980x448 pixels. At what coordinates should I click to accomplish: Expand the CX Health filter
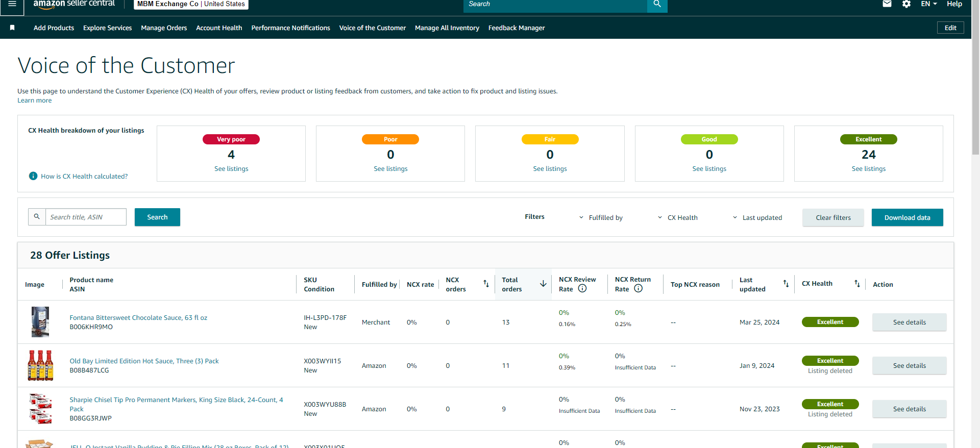[678, 217]
